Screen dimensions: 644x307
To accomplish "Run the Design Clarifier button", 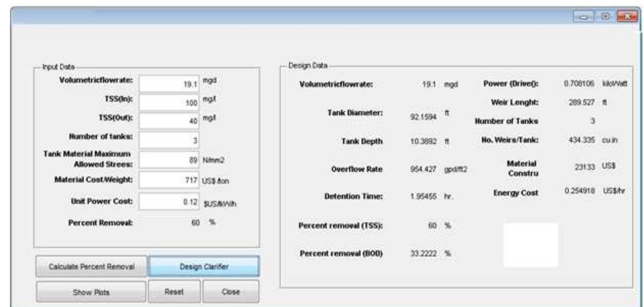I will click(x=204, y=267).
